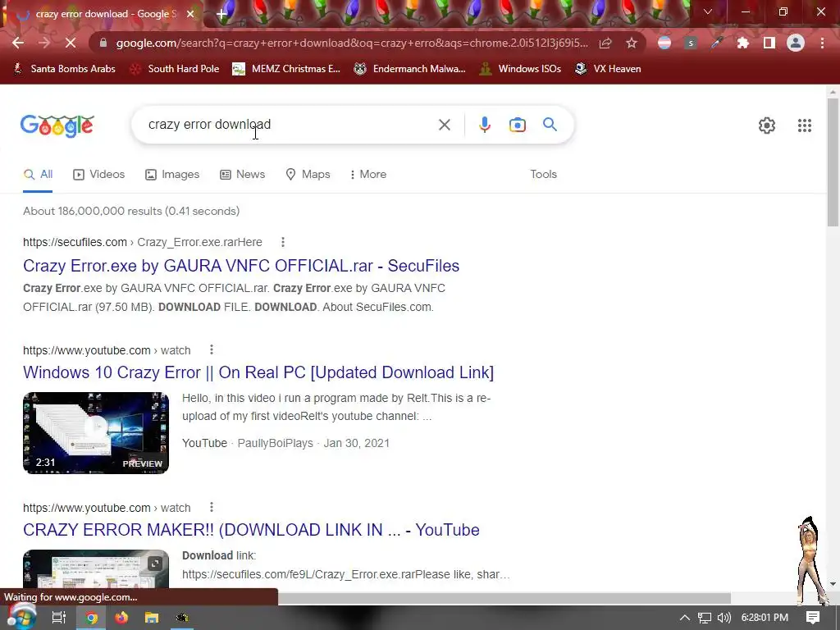
Task: Switch to the Videos tab
Action: [x=99, y=174]
